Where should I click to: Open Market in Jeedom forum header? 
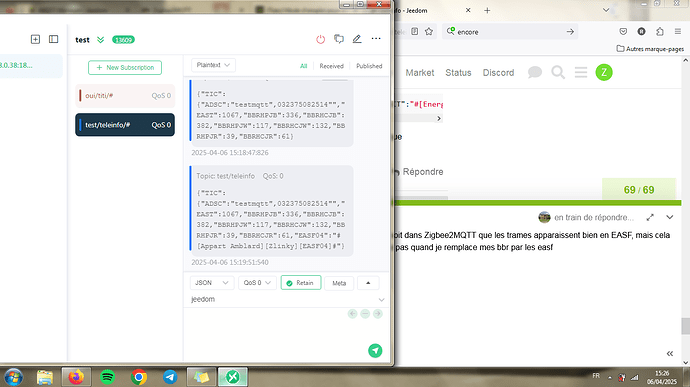[x=420, y=73]
